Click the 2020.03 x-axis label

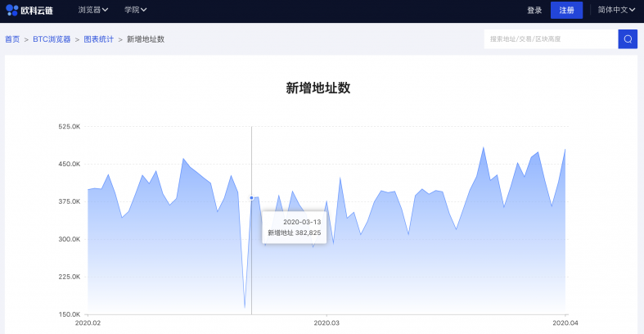click(x=327, y=323)
